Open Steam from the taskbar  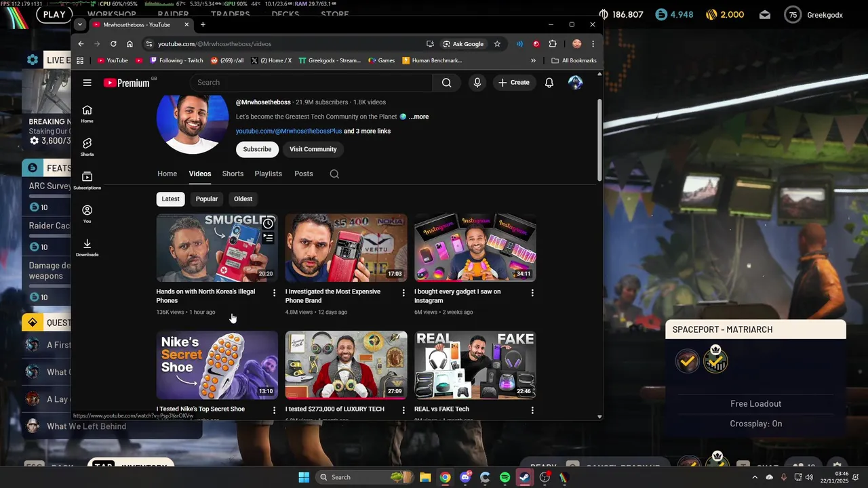(524, 477)
